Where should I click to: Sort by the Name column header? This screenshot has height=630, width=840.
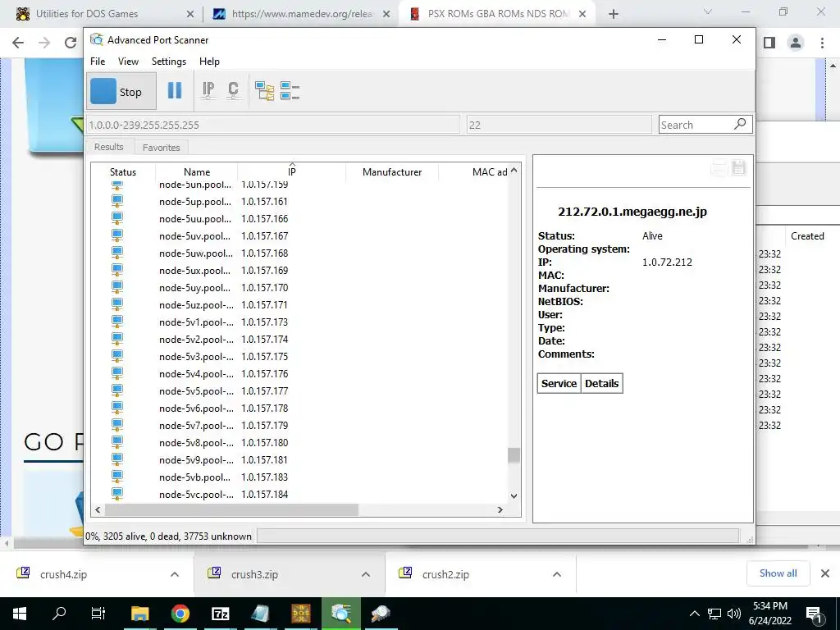coord(197,172)
